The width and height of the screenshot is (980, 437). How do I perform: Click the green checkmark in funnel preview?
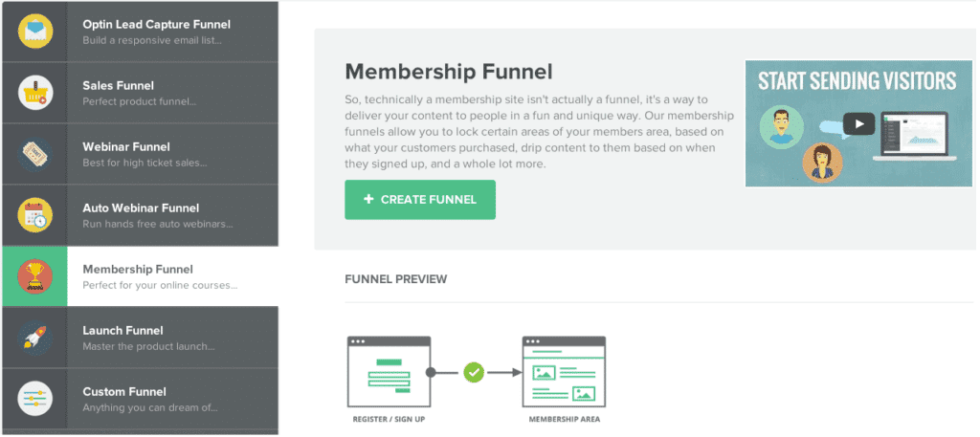[475, 373]
